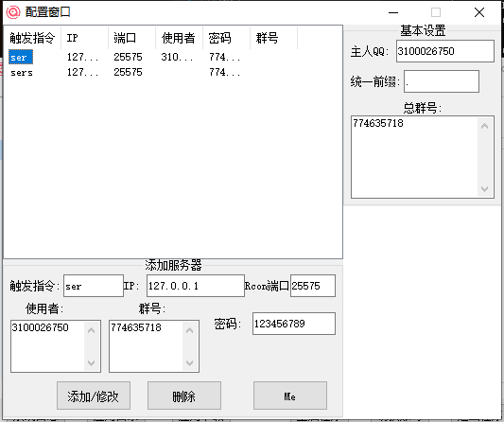This screenshot has height=422, width=504.
Task: Click the Me button
Action: coord(290,396)
